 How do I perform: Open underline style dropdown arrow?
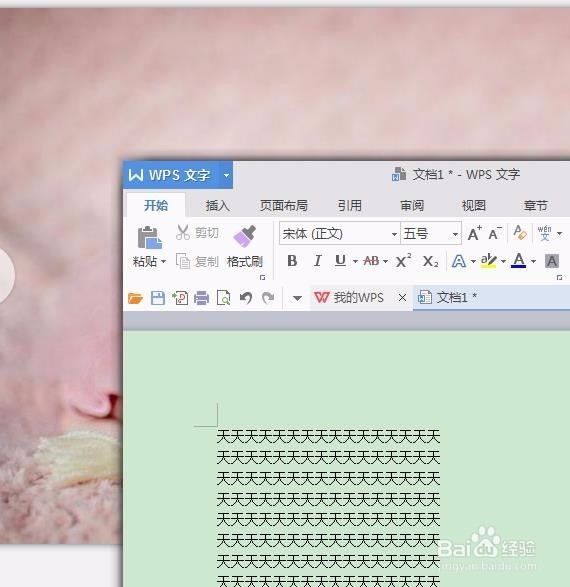[355, 261]
